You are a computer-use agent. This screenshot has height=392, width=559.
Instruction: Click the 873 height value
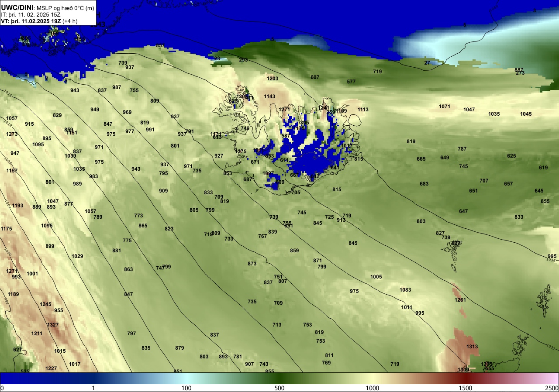(x=252, y=264)
